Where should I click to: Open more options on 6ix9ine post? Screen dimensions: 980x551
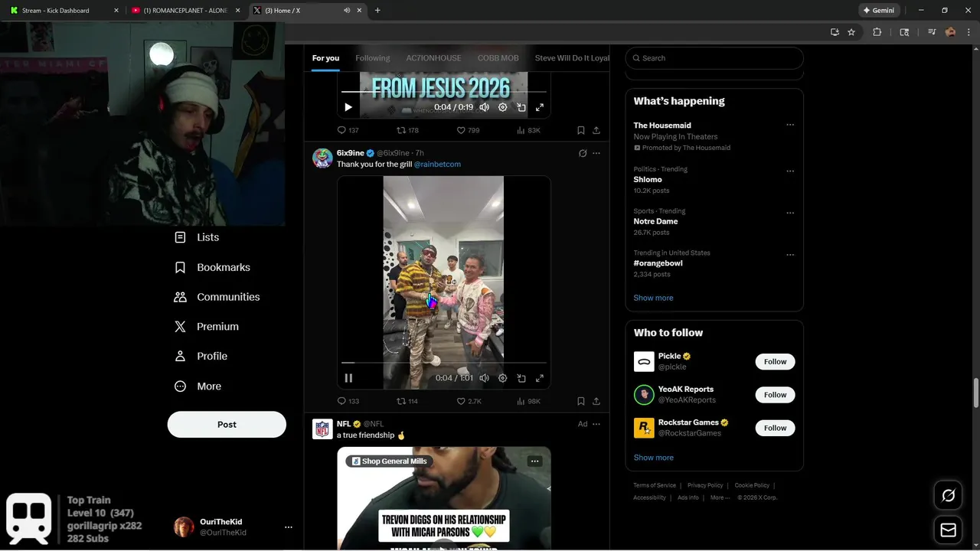tap(596, 153)
